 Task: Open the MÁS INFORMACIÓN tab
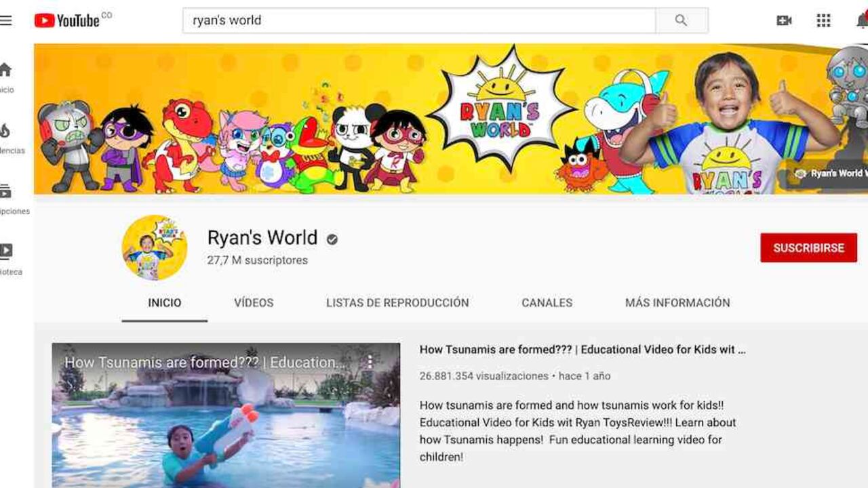coord(677,303)
